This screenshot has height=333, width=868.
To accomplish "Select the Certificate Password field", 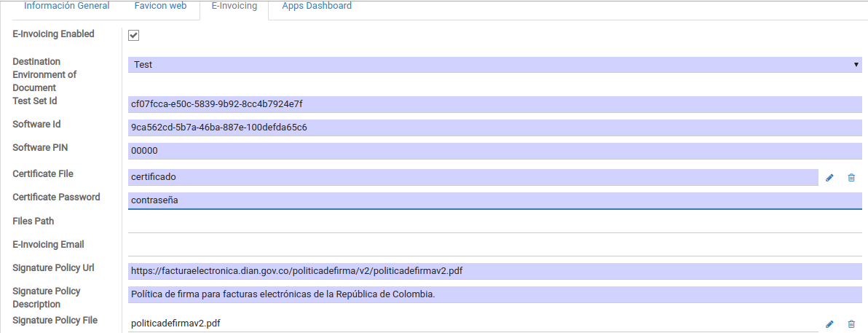I will click(495, 200).
